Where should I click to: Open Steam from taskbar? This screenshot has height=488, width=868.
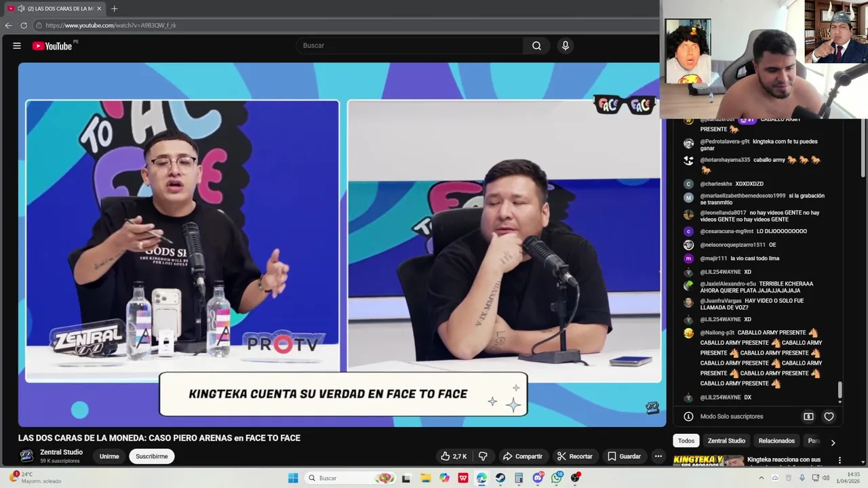pyautogui.click(x=500, y=478)
